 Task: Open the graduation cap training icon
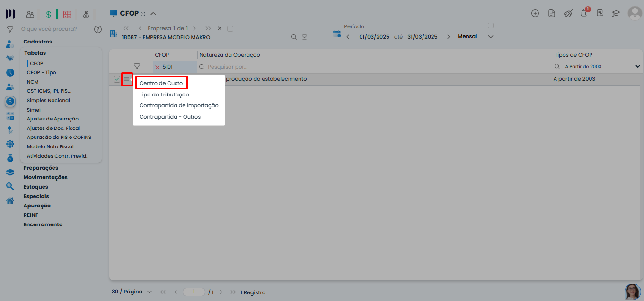pyautogui.click(x=616, y=13)
